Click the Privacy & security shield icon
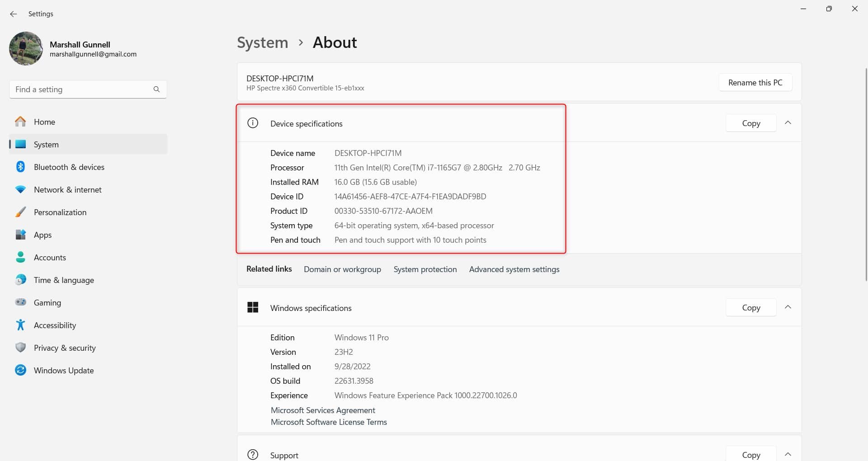This screenshot has height=461, width=868. coord(20,348)
